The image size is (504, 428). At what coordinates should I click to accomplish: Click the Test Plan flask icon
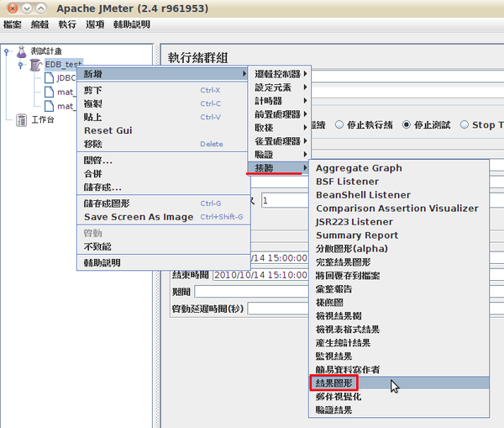(22, 51)
